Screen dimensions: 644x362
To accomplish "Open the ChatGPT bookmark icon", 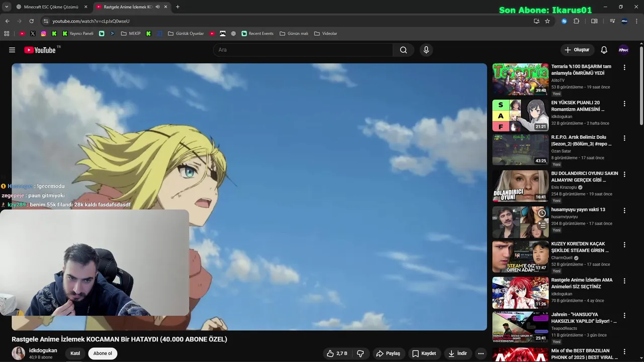I will [233, 34].
